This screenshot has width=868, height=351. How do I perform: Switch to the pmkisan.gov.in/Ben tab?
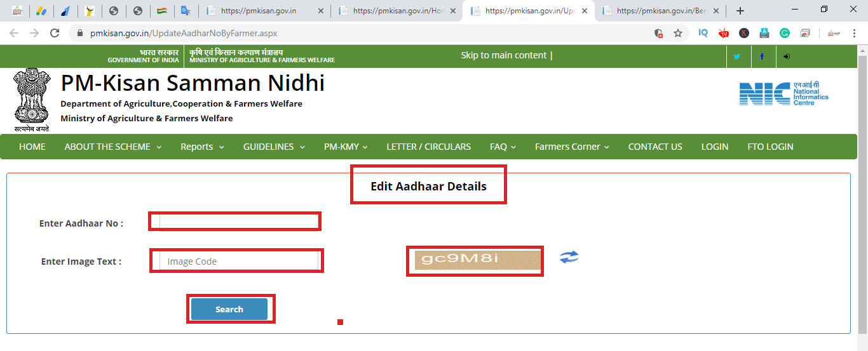tap(661, 11)
